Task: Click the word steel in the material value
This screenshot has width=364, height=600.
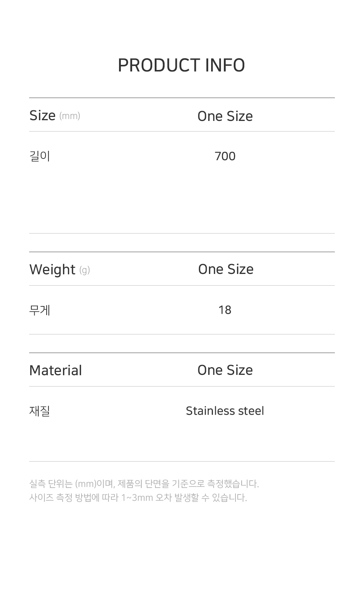Action: [x=251, y=411]
